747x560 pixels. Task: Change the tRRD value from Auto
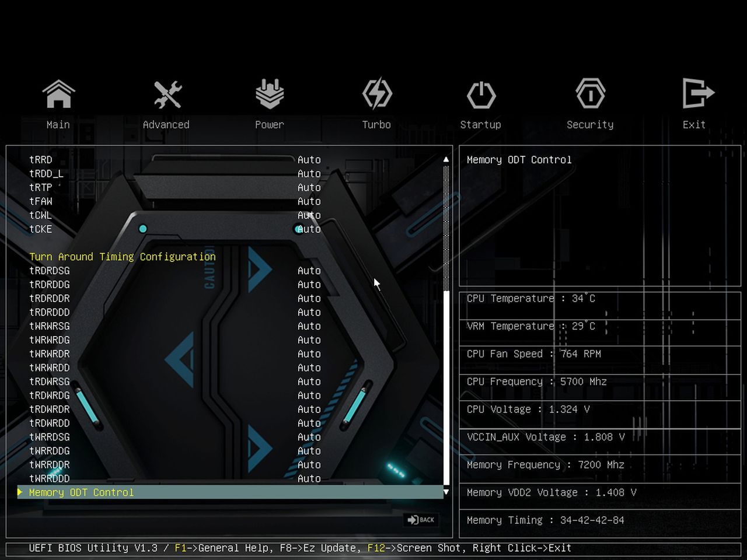[x=309, y=160]
